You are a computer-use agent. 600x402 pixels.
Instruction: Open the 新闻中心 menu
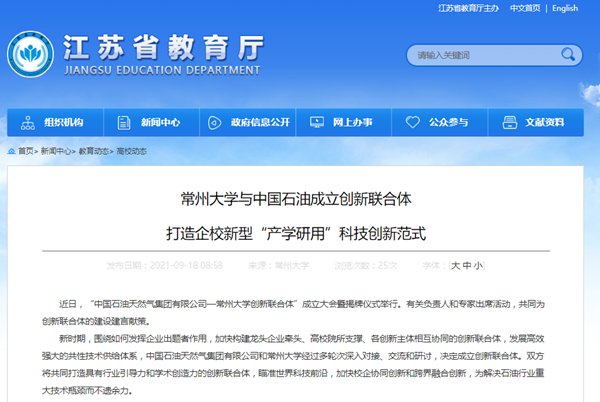(x=160, y=122)
